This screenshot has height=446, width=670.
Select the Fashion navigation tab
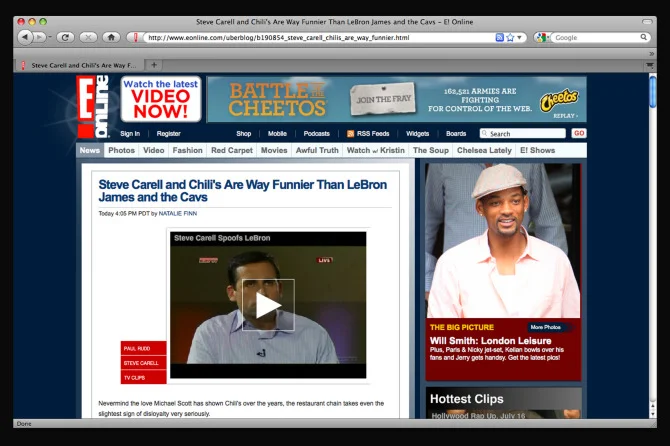(x=188, y=150)
